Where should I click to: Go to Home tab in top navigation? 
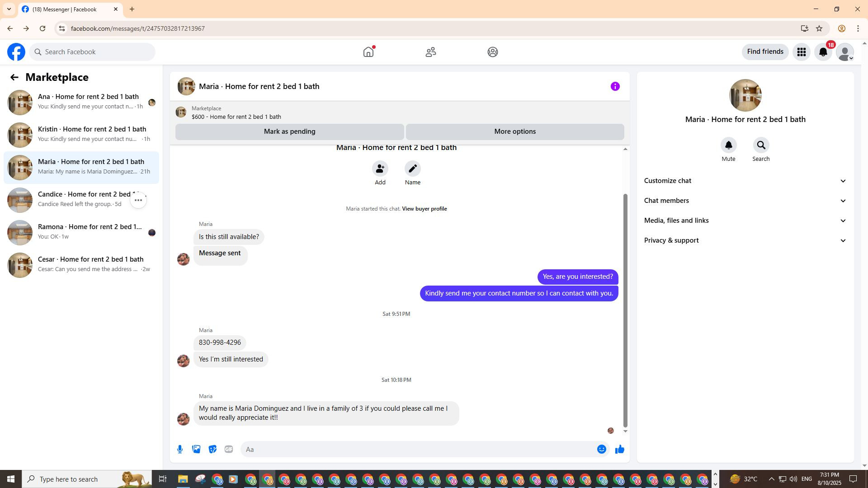point(368,52)
